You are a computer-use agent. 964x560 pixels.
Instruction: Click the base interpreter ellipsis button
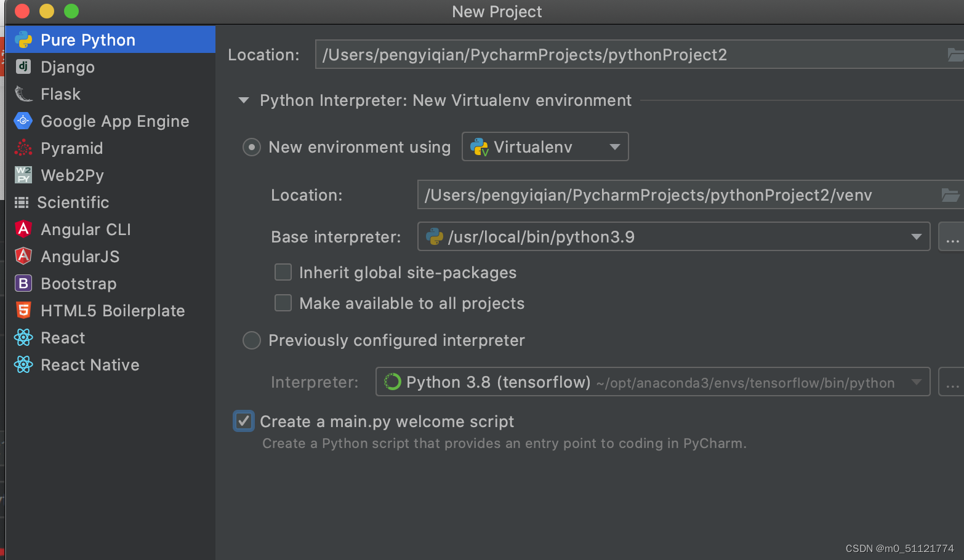click(x=952, y=237)
